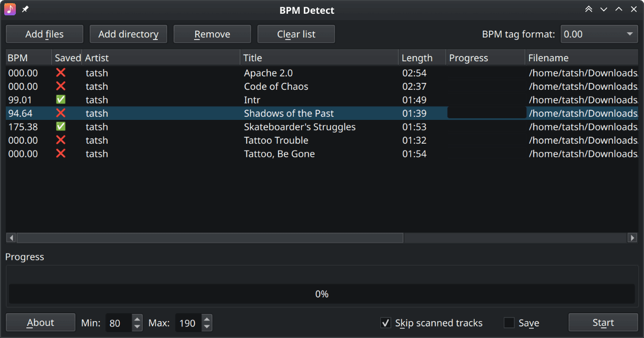Select the Tattoo Trouble title

click(276, 140)
